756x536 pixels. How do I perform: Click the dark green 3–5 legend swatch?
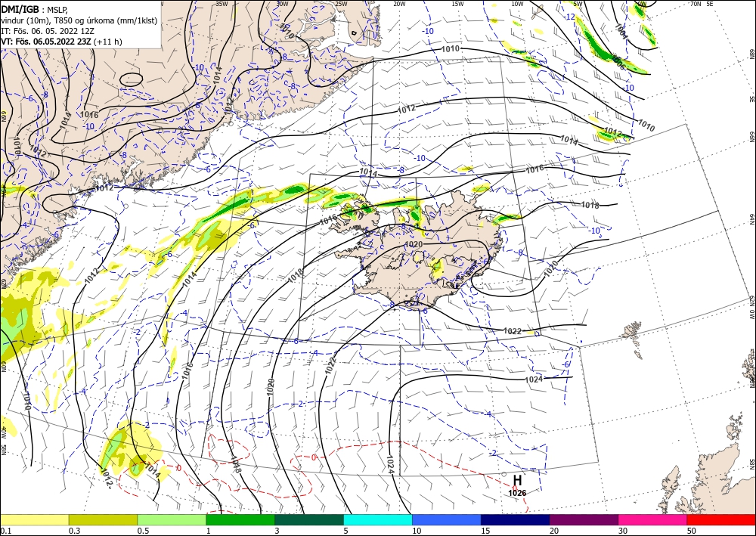click(309, 519)
